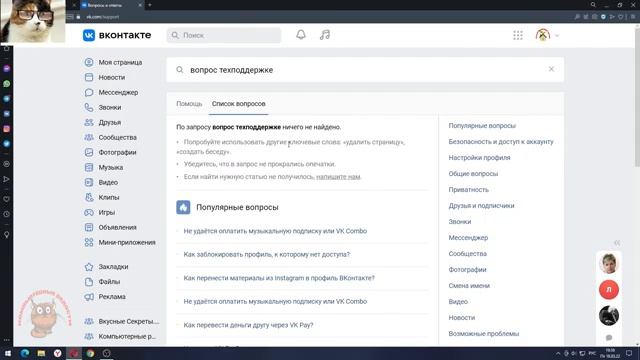This screenshot has width=640, height=360.
Task: Focus the top Поиск search field
Action: point(224,35)
